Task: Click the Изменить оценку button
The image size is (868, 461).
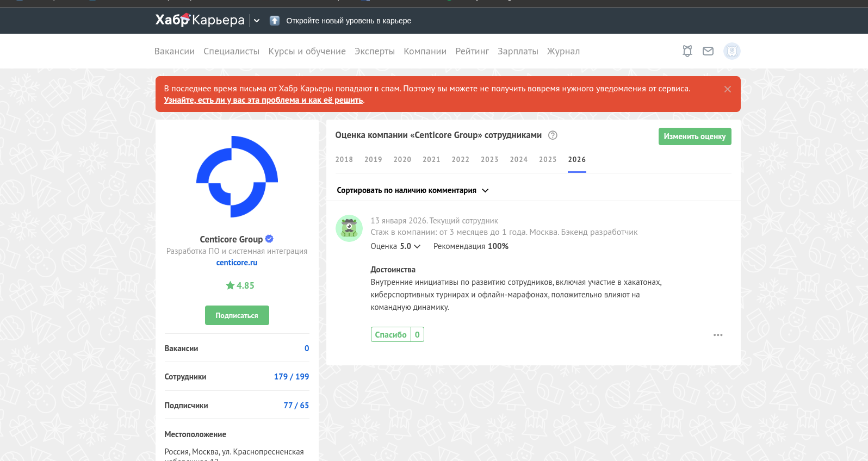Action: pyautogui.click(x=695, y=136)
